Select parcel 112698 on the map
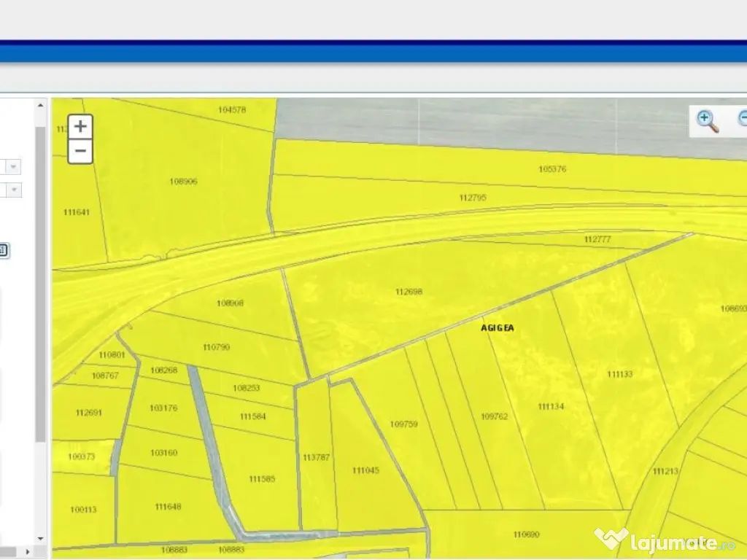The image size is (747, 560). coord(409,292)
